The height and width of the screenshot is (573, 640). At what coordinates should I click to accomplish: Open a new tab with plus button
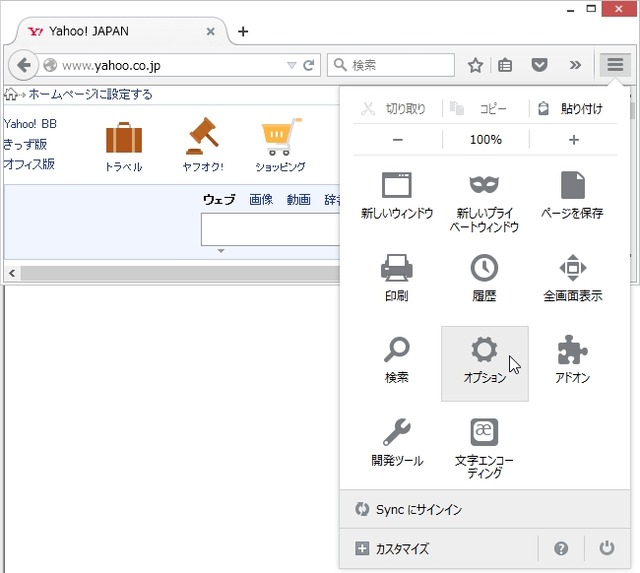tap(243, 31)
